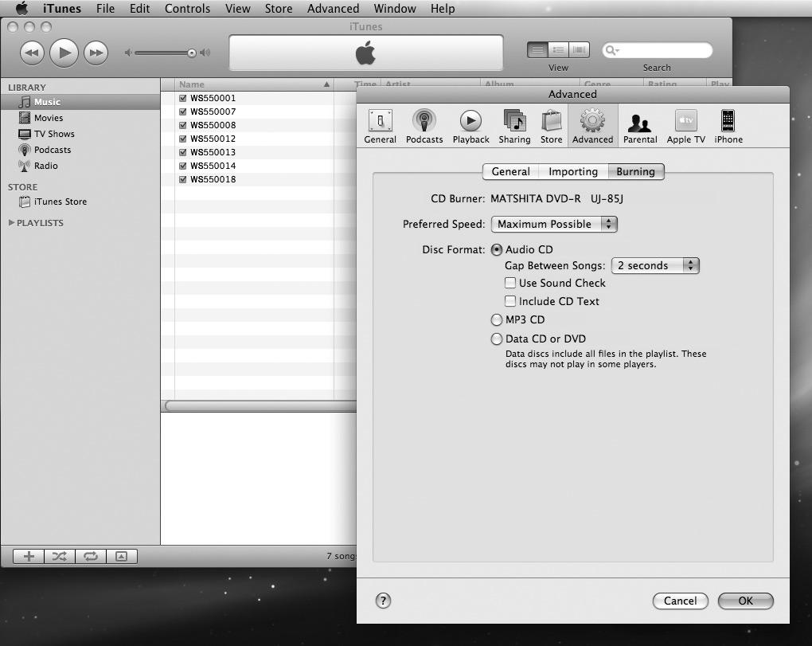Uncheck the WS550012 song checkbox
This screenshot has height=646, width=812.
point(183,139)
